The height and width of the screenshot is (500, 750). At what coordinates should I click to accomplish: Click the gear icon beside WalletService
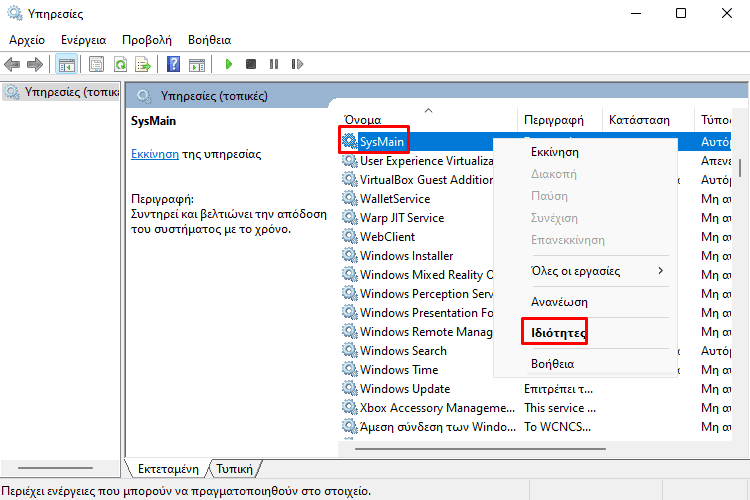350,198
